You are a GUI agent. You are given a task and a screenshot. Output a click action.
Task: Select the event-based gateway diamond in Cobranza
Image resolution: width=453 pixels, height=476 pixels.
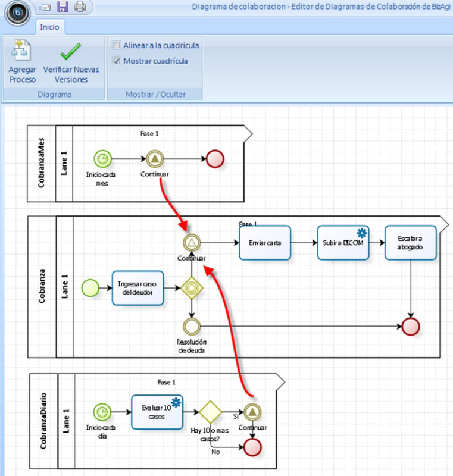click(192, 288)
